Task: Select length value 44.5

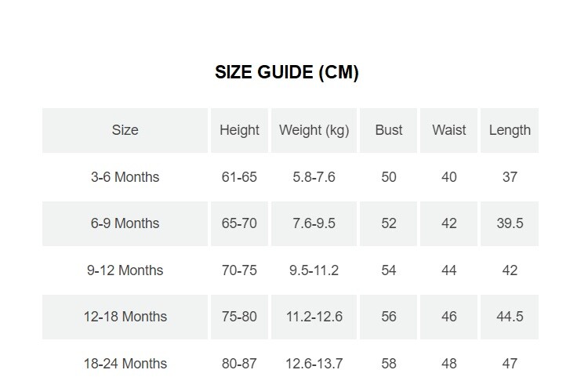Action: point(510,317)
